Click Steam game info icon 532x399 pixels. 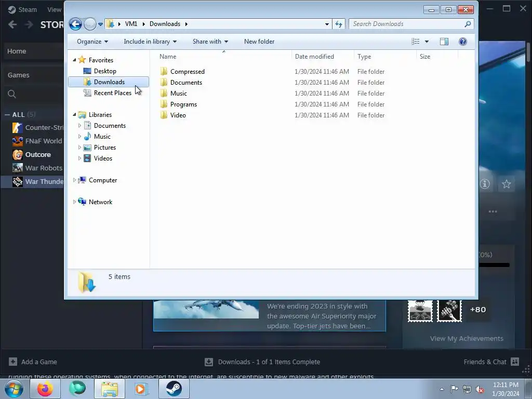(485, 184)
